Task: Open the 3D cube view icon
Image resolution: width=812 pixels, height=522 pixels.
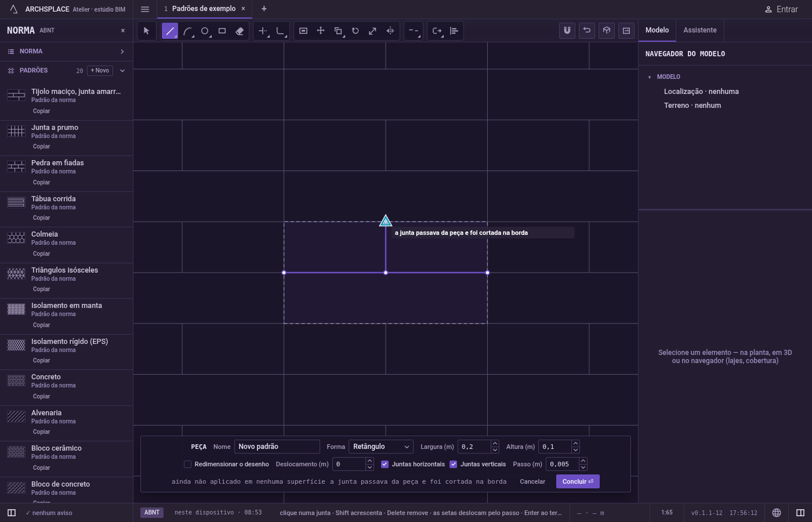Action: (607, 31)
